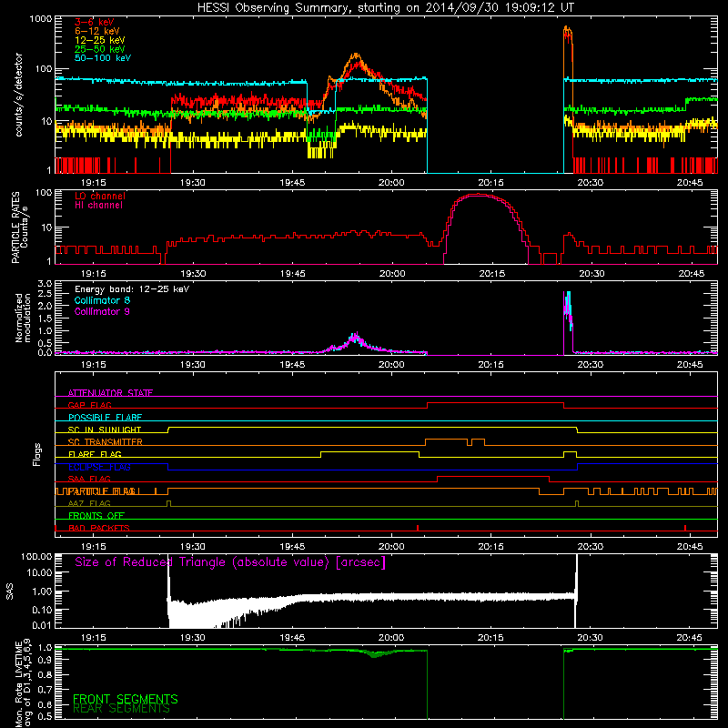Click the counts/s/detector axis label
This screenshot has width=728, height=728.
[x=18, y=95]
